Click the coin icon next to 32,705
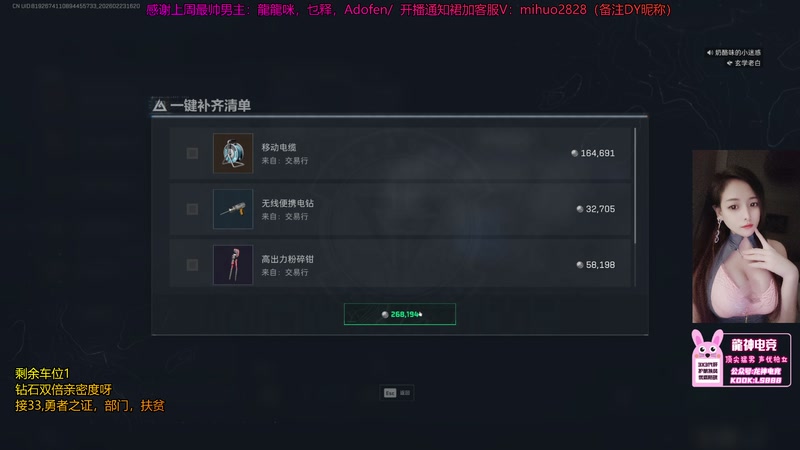The height and width of the screenshot is (450, 800). coord(580,209)
